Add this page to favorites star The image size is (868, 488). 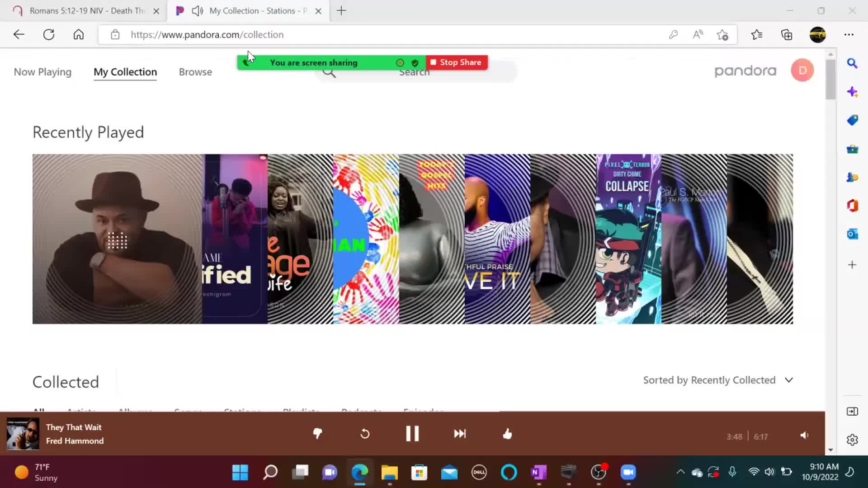point(722,35)
